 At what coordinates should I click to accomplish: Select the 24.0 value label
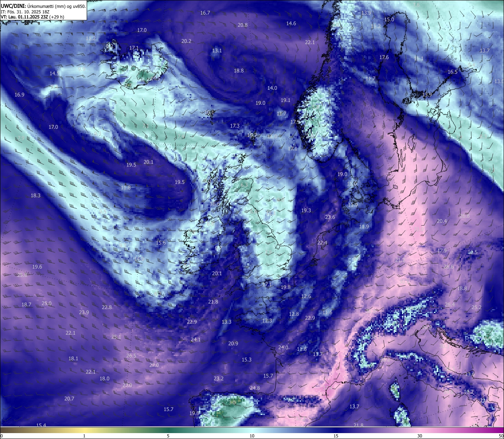click(283, 347)
